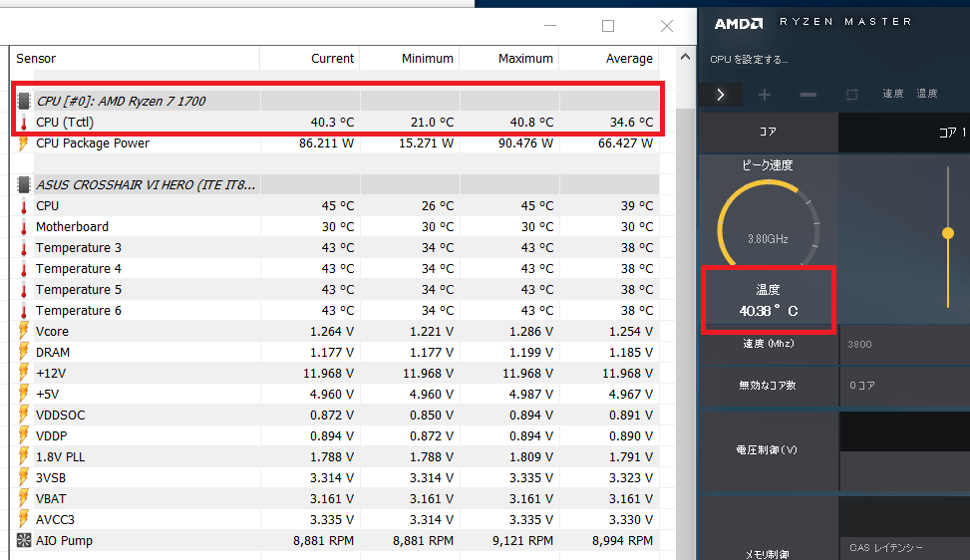Click the 40.3 °C current Tctl value
970x560 pixels.
[x=332, y=123]
